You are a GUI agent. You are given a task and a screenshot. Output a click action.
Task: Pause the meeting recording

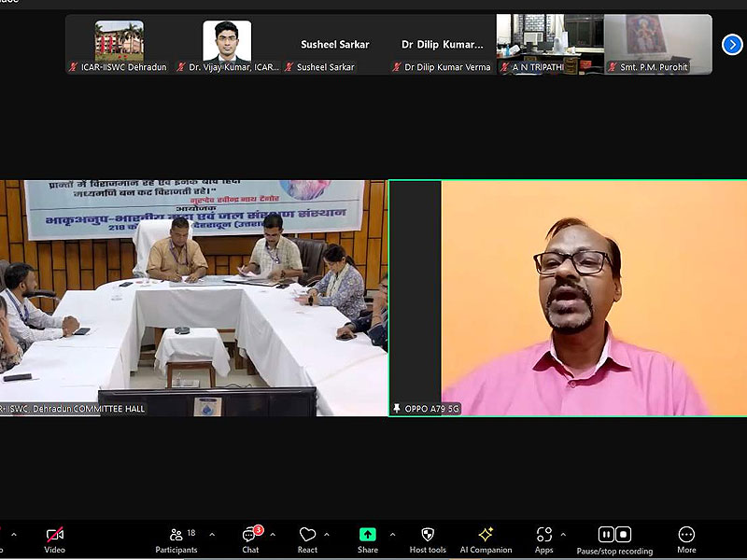coord(605,535)
